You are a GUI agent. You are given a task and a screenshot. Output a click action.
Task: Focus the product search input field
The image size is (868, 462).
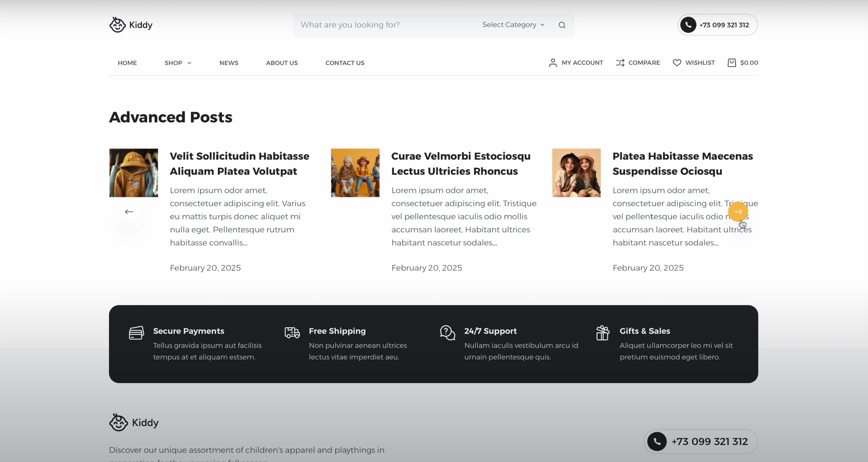click(x=385, y=25)
